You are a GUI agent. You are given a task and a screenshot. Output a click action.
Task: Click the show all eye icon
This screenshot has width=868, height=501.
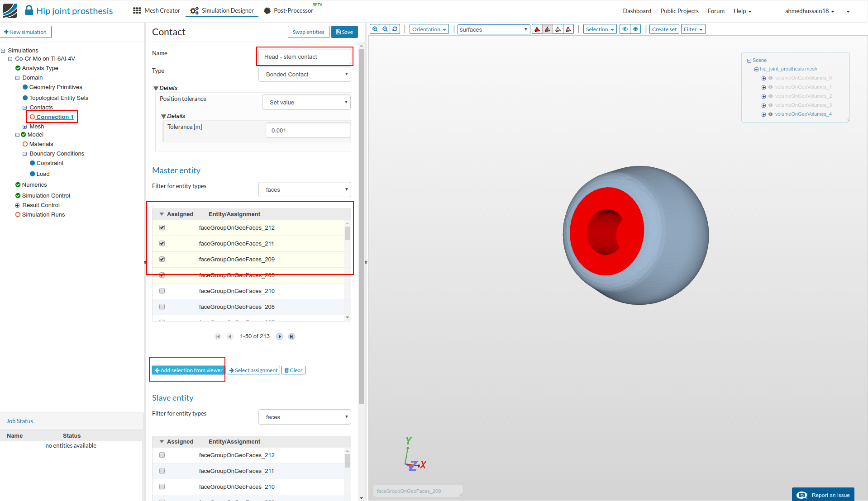click(635, 29)
